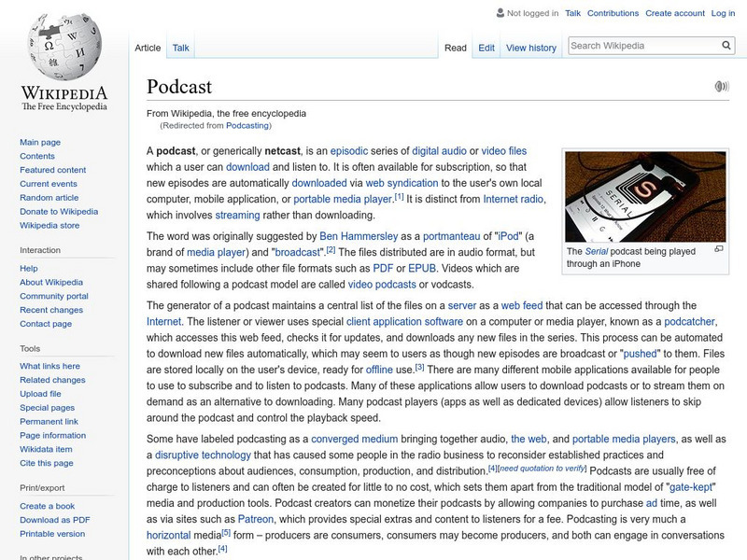This screenshot has height=560, width=747.
Task: Click the search magnifying glass icon
Action: 726,45
